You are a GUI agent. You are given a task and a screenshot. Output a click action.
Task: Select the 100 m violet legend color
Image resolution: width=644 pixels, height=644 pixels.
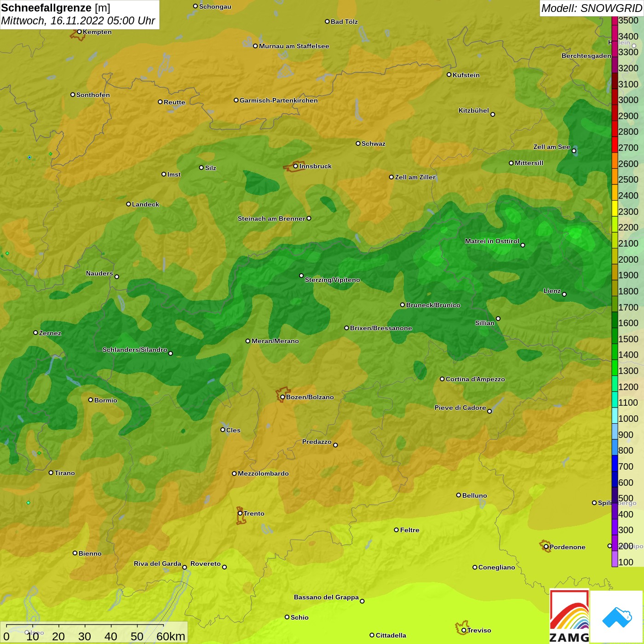pos(615,558)
